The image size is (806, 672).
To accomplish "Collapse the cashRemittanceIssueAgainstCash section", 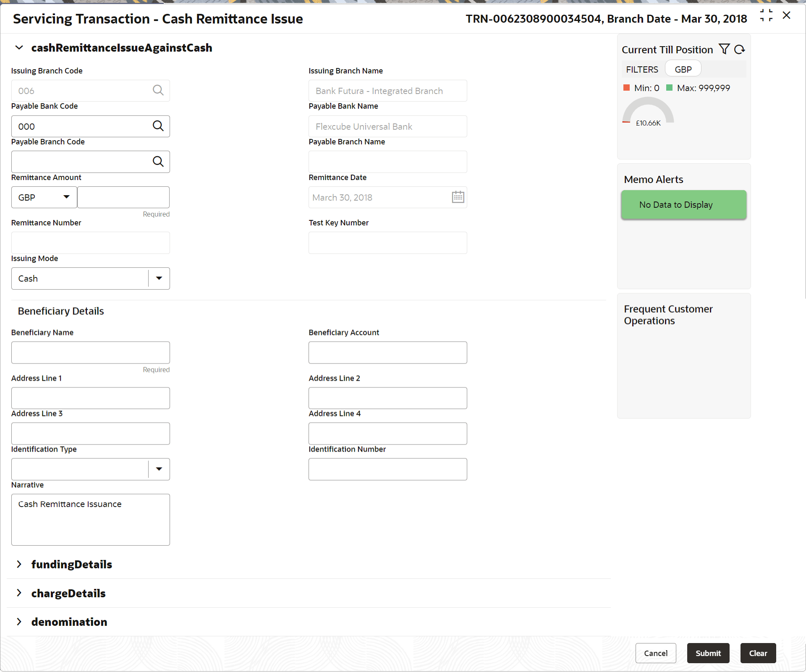I will pos(19,47).
